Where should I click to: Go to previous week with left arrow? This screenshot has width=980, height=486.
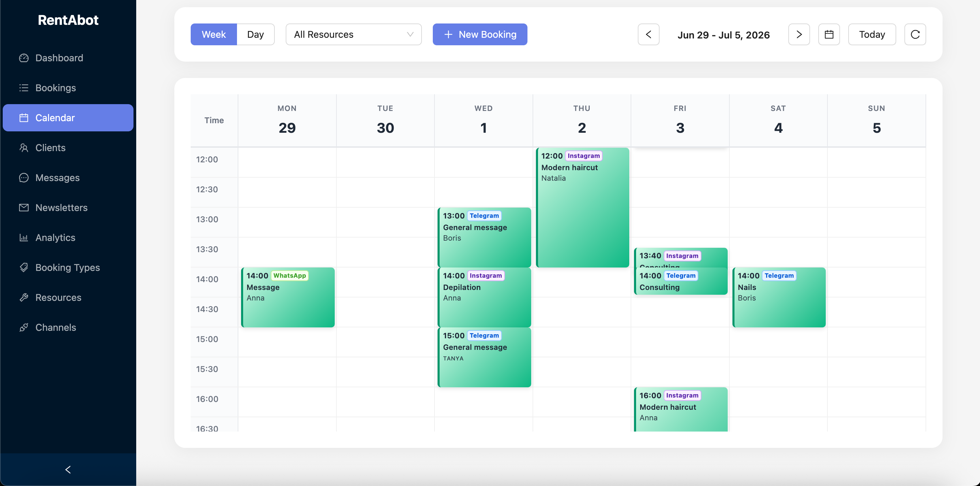pos(648,35)
